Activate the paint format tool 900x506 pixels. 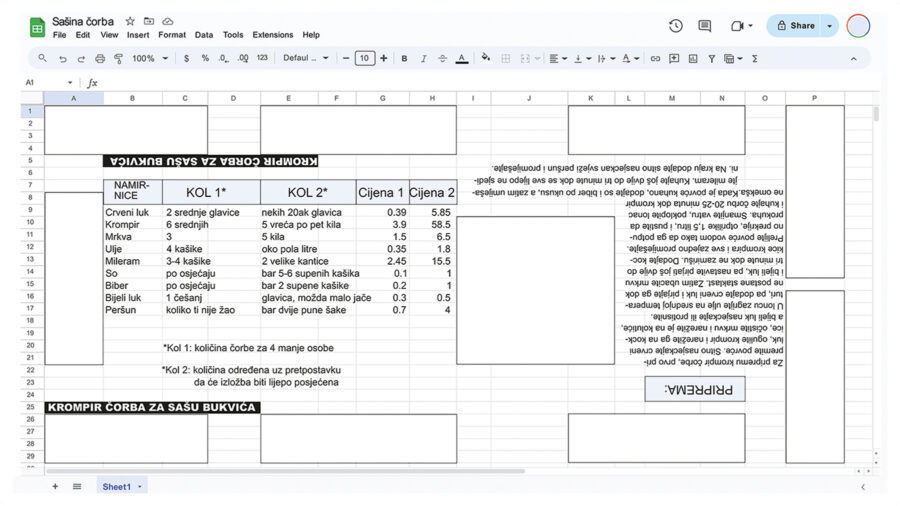[118, 59]
